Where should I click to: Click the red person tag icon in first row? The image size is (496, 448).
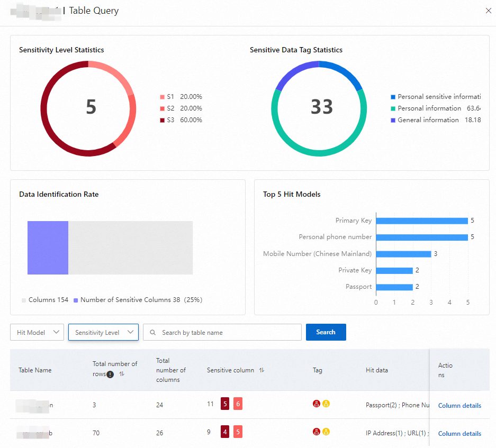tap(317, 404)
